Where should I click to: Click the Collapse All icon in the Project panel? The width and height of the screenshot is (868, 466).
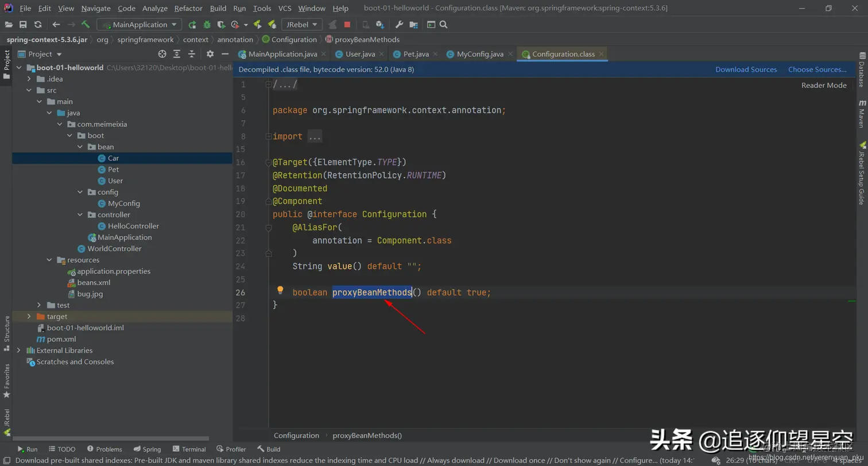pyautogui.click(x=191, y=54)
